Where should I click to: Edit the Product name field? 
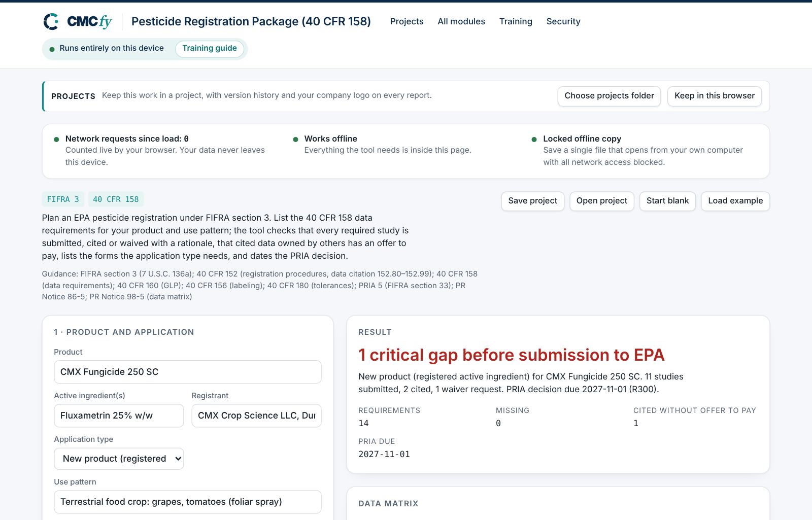coord(188,372)
